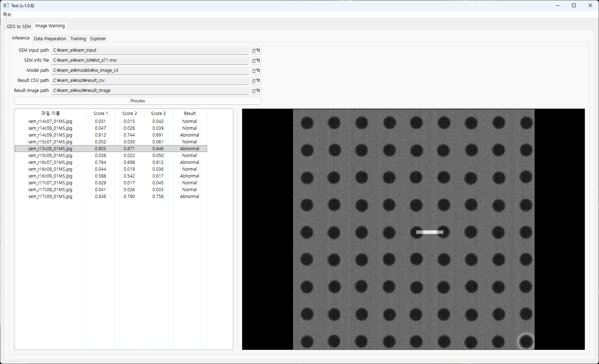Viewport: 599px width, 364px height.
Task: Open the Data Preparation tab
Action: point(50,38)
